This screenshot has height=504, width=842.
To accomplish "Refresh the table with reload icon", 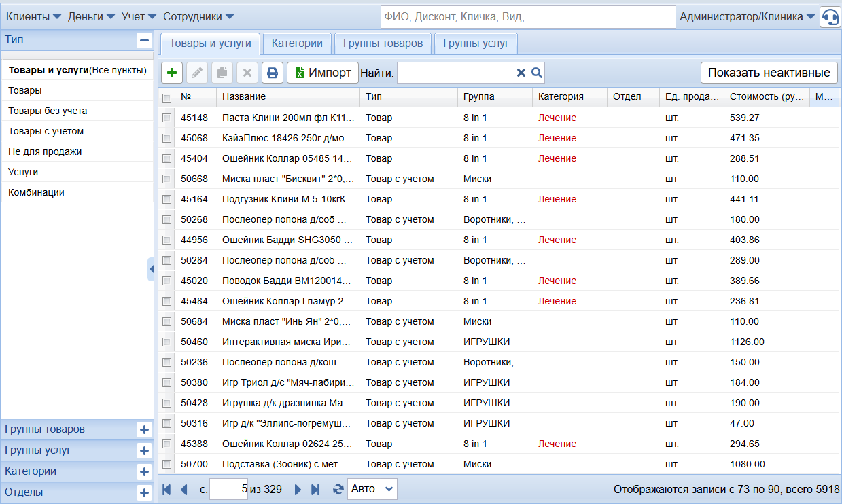I will (338, 489).
